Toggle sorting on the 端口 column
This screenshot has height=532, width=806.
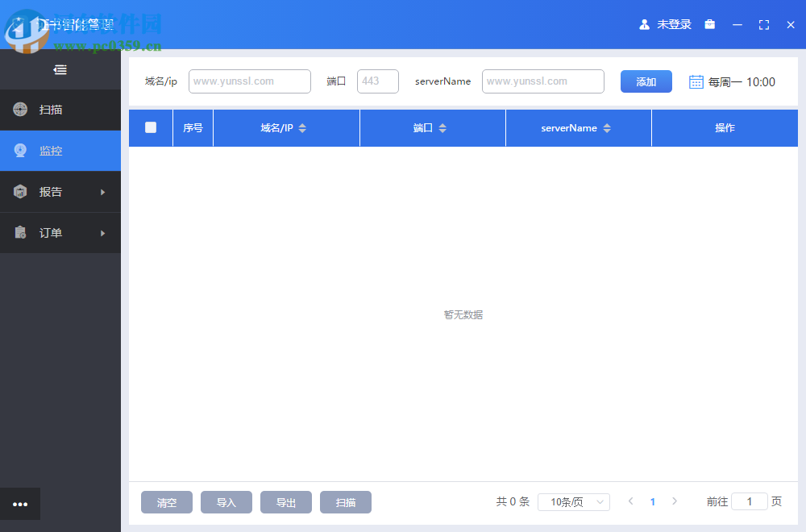[442, 127]
